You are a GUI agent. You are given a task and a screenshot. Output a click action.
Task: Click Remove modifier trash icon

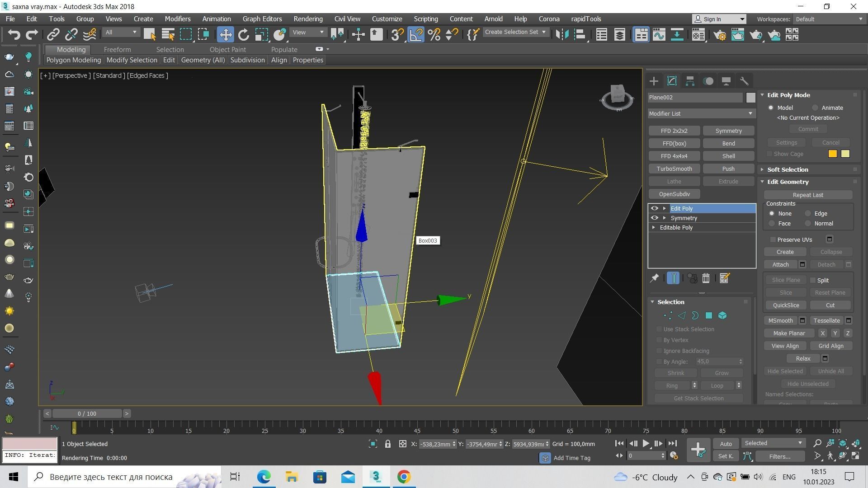706,278
